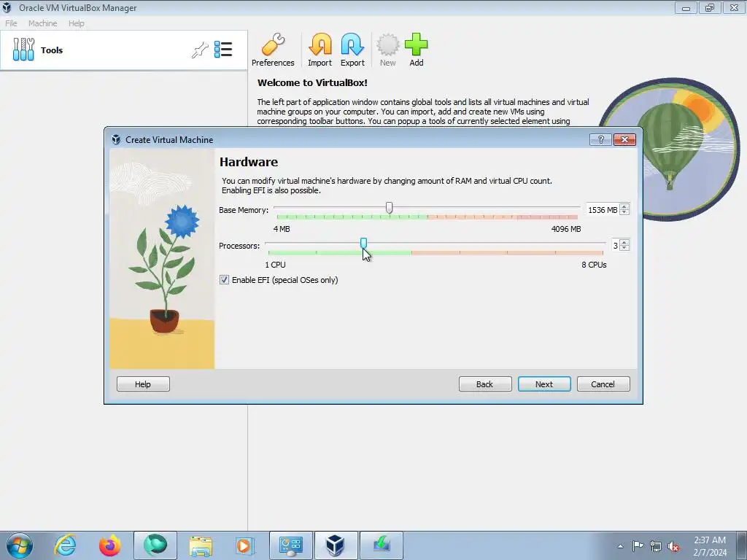
Task: Open the Control Panel taskbar icon
Action: point(290,545)
